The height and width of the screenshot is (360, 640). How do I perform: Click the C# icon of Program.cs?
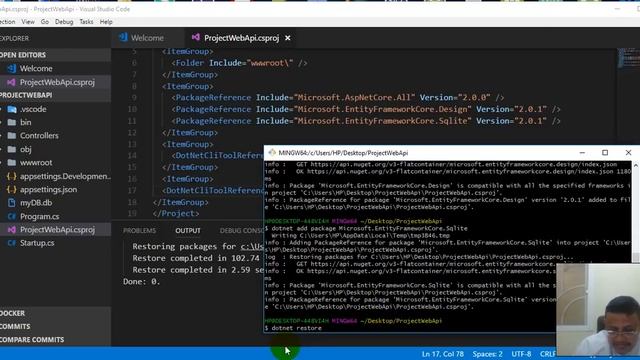tap(12, 216)
